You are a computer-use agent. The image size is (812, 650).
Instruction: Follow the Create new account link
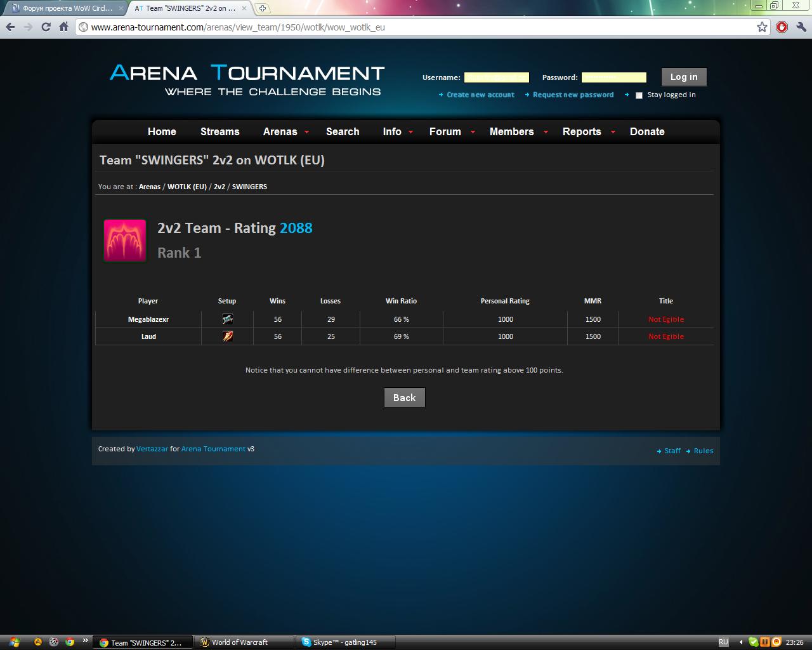point(480,95)
